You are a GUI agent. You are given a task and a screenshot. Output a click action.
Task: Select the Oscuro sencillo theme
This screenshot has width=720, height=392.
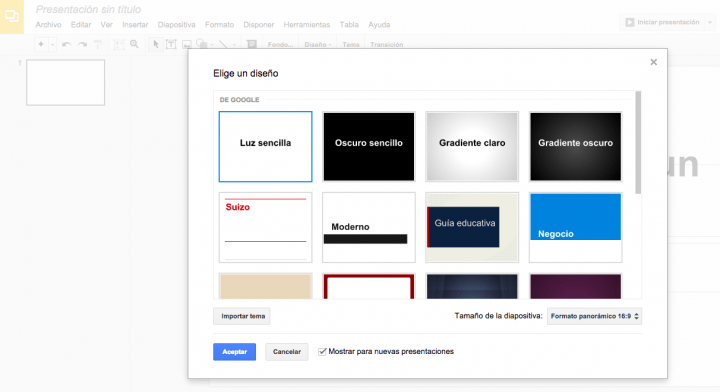click(x=369, y=146)
